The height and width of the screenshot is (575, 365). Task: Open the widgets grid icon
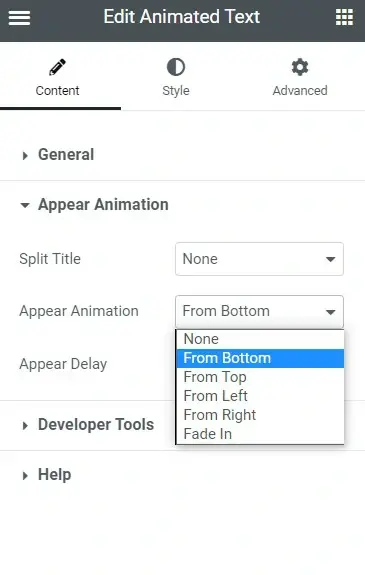pos(344,17)
